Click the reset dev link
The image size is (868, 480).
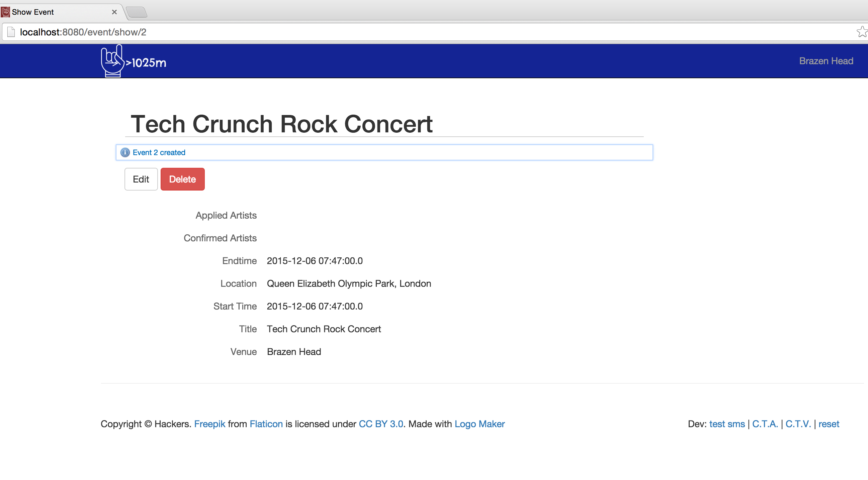click(x=829, y=424)
